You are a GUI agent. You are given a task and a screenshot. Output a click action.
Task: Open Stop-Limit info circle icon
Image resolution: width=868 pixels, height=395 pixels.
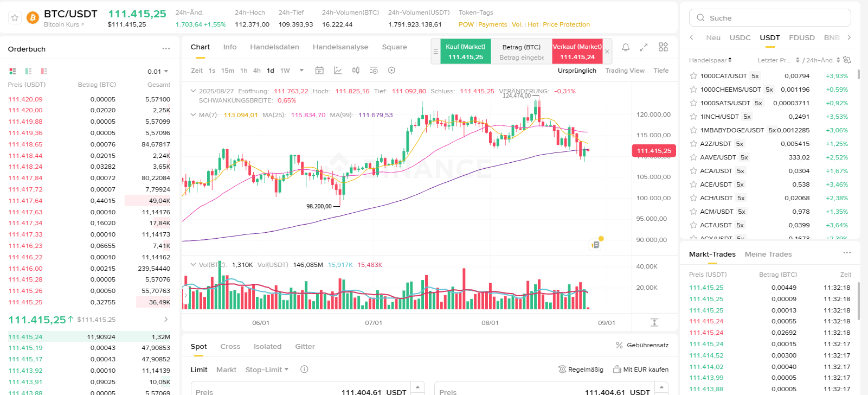click(304, 369)
